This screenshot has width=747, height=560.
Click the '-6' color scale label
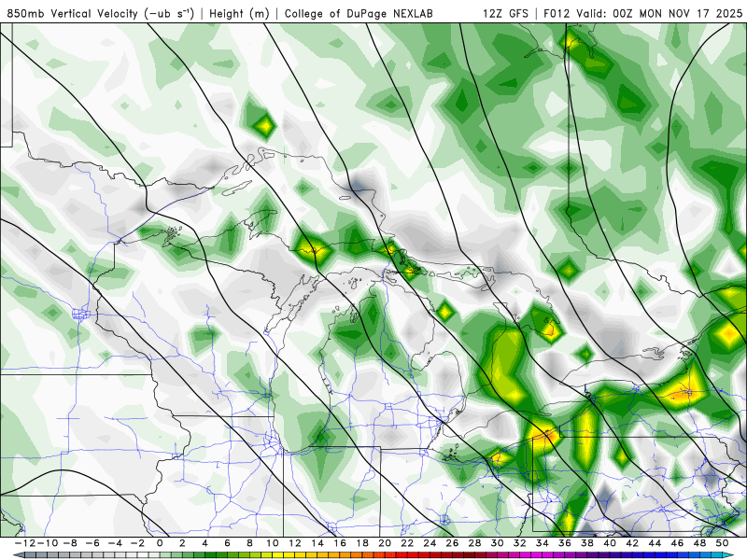(92, 543)
